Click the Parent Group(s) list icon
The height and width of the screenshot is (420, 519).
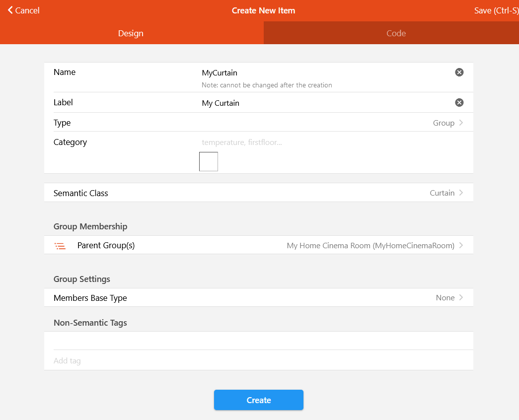60,246
